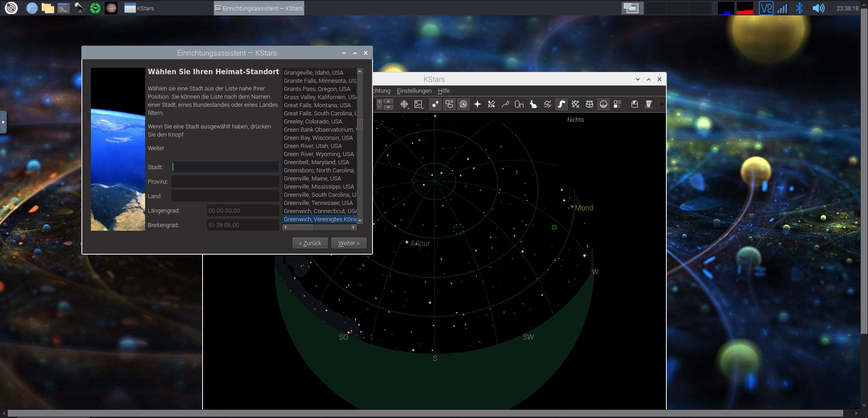
Task: Open the Einstellungen menu in KStars
Action: [414, 91]
